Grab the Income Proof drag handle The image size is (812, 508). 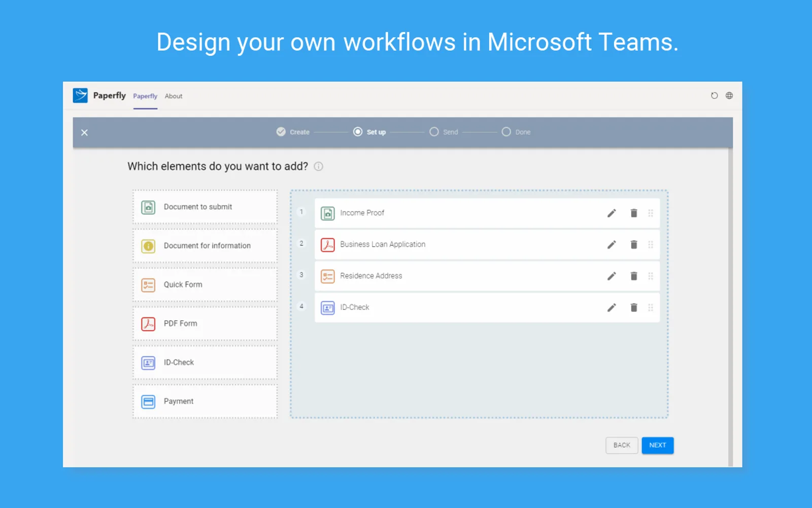[651, 213]
